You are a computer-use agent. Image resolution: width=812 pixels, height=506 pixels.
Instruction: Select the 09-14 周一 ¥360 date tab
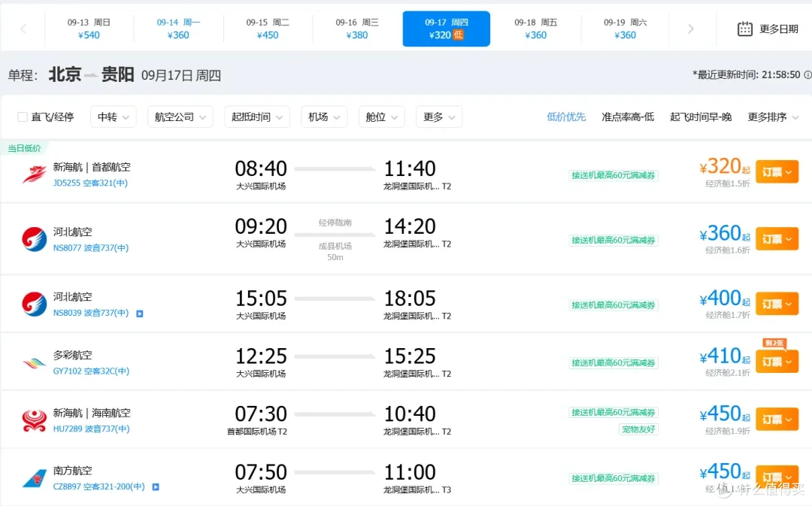[178, 29]
